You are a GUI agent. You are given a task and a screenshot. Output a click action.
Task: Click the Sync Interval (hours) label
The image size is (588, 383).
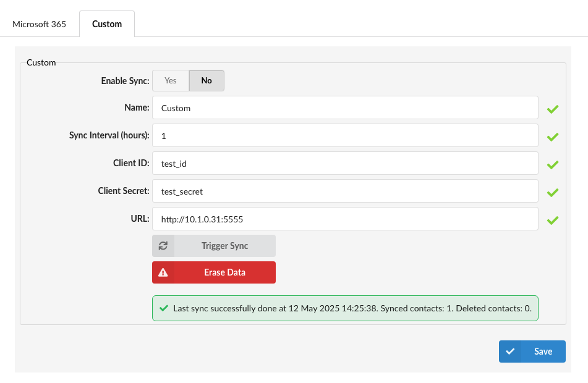[x=109, y=135]
